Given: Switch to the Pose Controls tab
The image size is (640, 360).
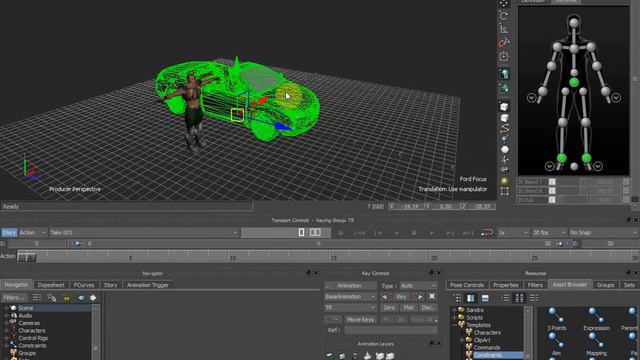Looking at the screenshot, I should tap(467, 285).
